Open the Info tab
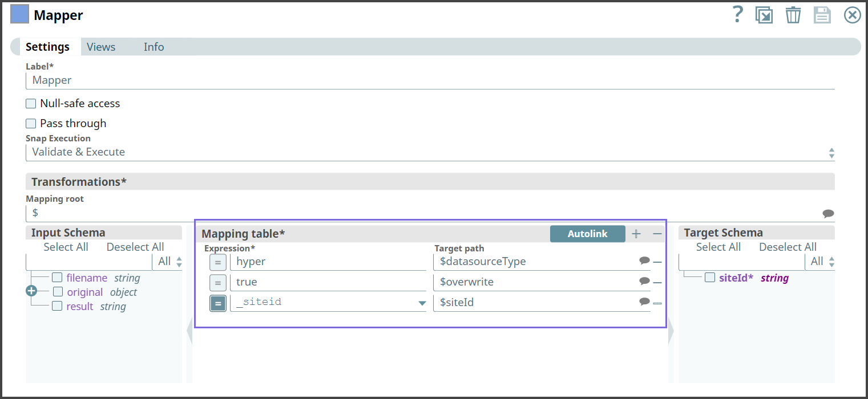 154,47
